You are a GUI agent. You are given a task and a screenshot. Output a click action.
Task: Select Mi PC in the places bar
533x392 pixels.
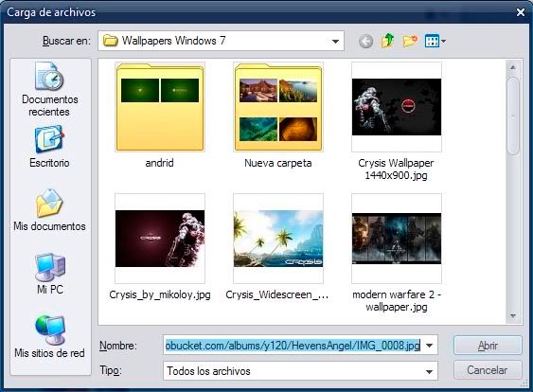(49, 274)
